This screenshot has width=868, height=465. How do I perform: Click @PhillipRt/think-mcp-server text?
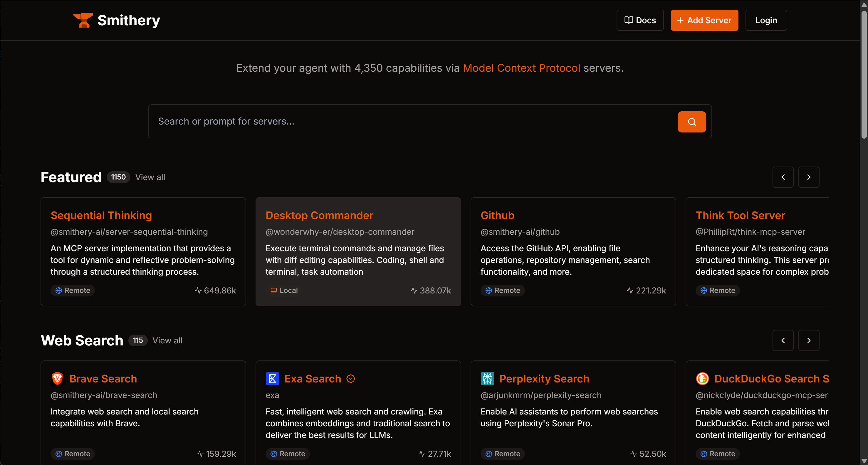(x=750, y=232)
